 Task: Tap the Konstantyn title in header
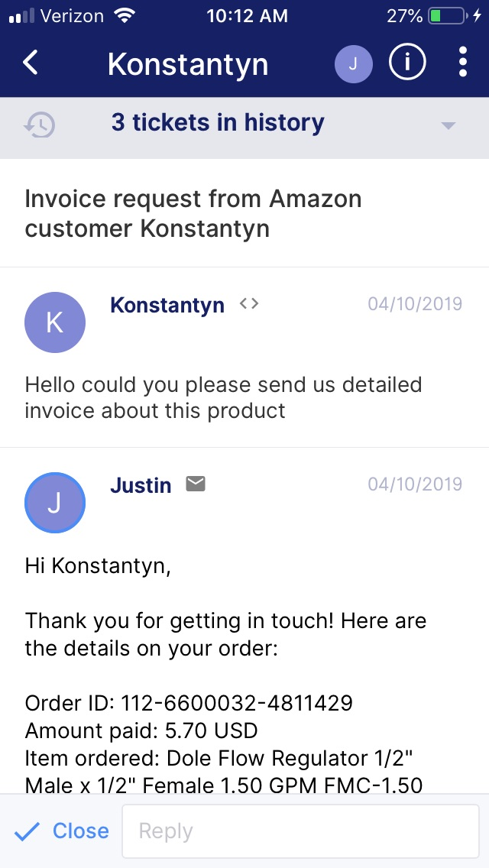(x=188, y=64)
